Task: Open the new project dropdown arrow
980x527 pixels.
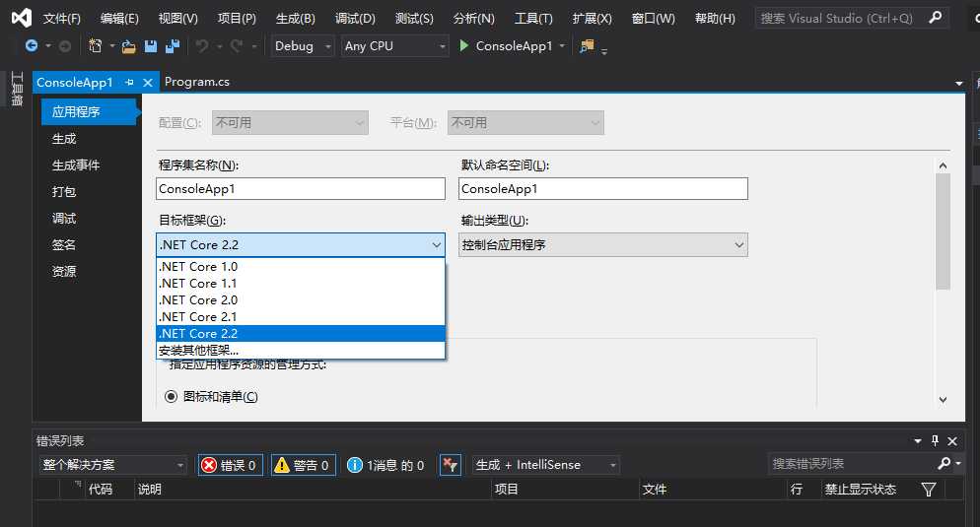Action: click(111, 45)
